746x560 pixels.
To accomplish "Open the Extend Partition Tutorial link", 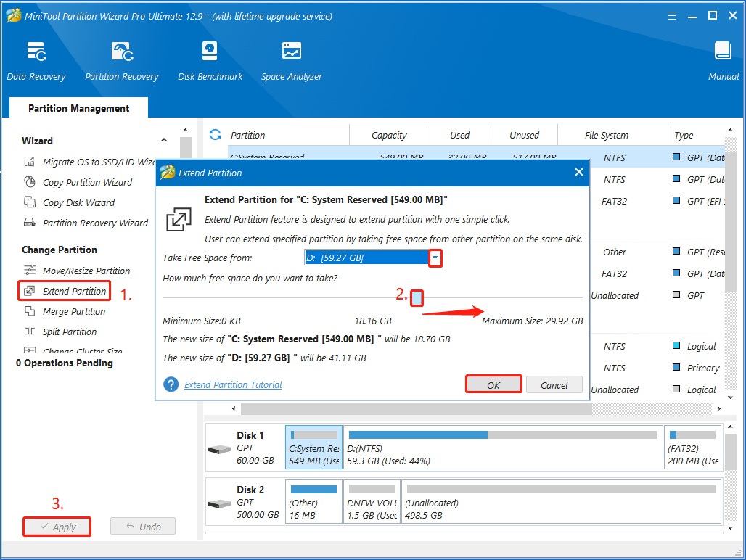I will [233, 384].
